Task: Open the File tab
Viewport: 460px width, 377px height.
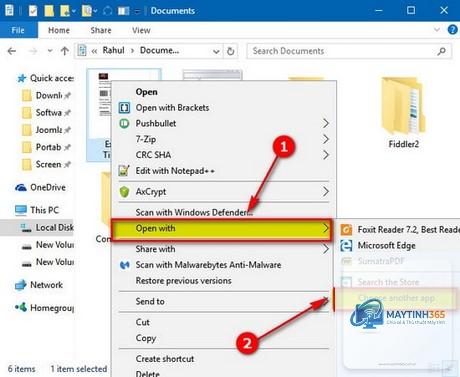Action: point(18,30)
